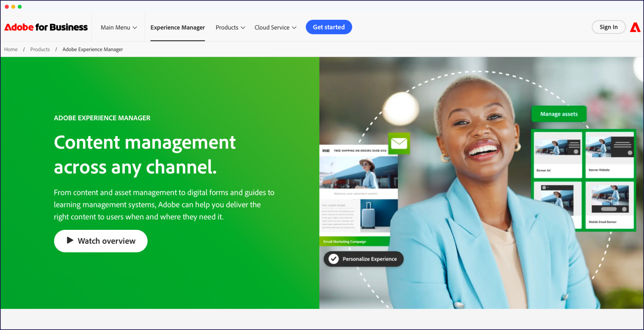This screenshot has width=644, height=330.
Task: Switch to the Experience Manager tab
Action: (x=178, y=27)
